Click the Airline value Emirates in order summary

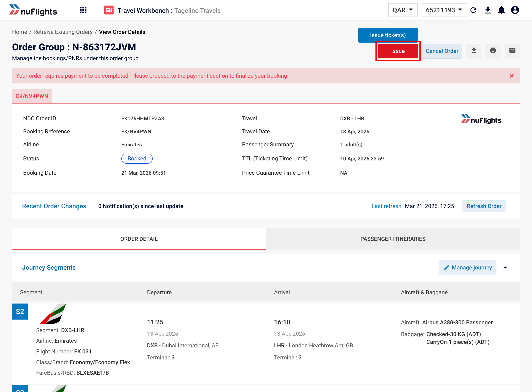131,144
